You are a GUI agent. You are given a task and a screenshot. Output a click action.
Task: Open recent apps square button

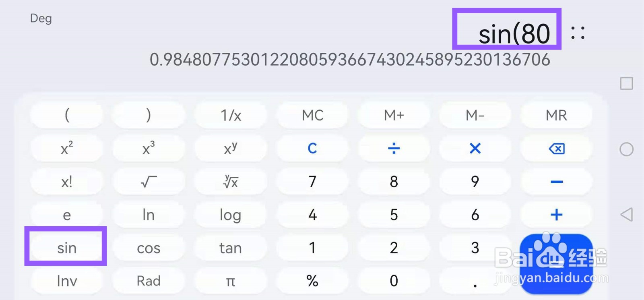coord(626,84)
